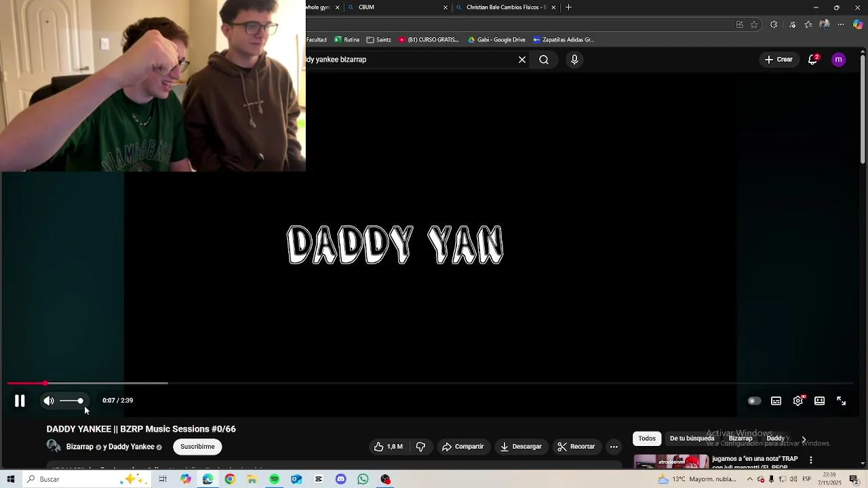Toggle the autoplay switch in the player
This screenshot has height=488, width=868.
tap(754, 401)
